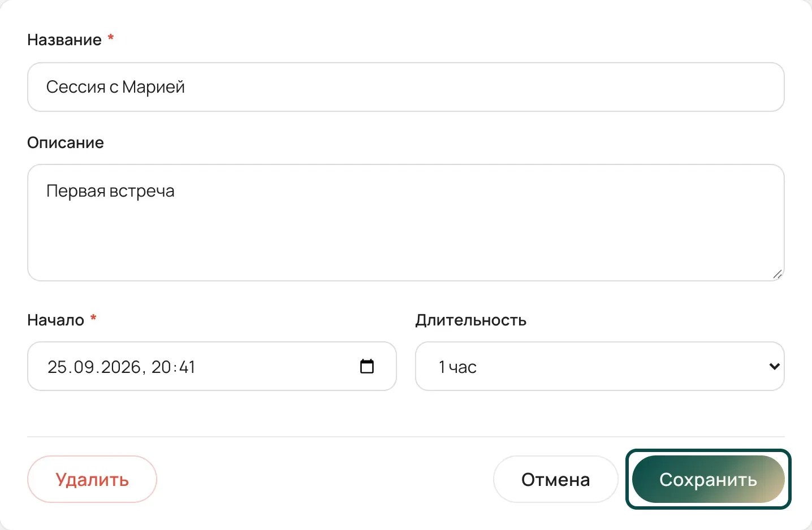Select the hour "20" in start time
The width and height of the screenshot is (812, 530).
[x=161, y=367]
